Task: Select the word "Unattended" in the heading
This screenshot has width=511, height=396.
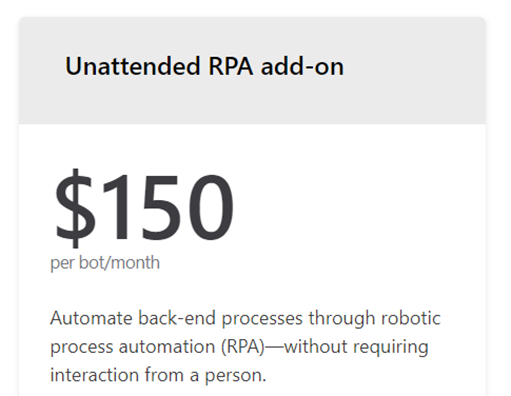Action: click(x=133, y=66)
